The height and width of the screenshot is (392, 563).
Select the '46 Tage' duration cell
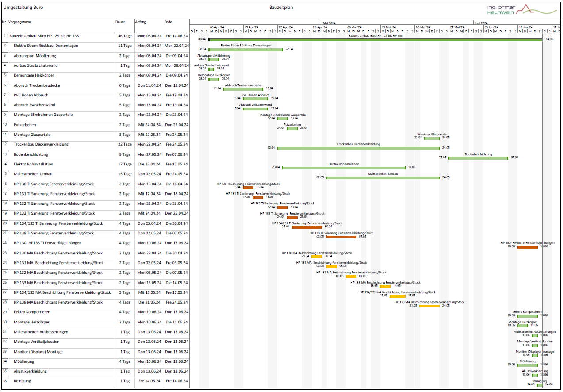pyautogui.click(x=124, y=36)
